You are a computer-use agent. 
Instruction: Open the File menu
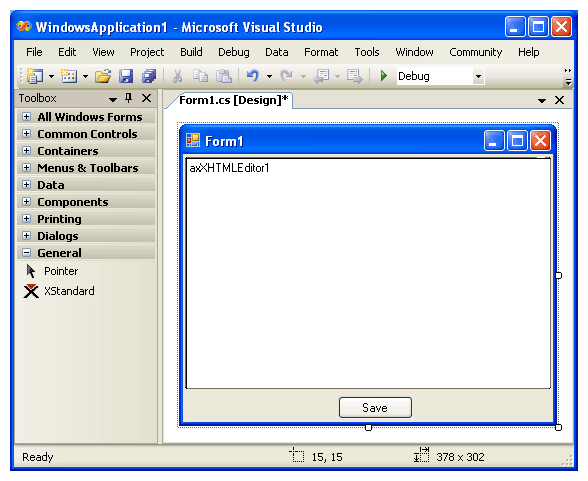pos(34,52)
